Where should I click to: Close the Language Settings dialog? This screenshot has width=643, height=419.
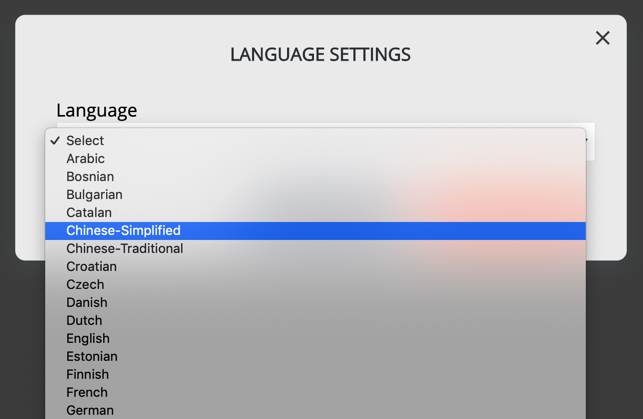(602, 38)
